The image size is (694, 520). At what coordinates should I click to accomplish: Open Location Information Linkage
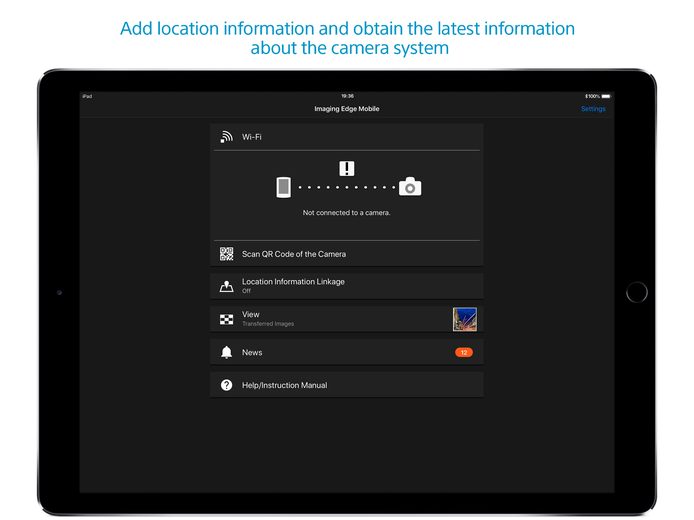click(347, 286)
